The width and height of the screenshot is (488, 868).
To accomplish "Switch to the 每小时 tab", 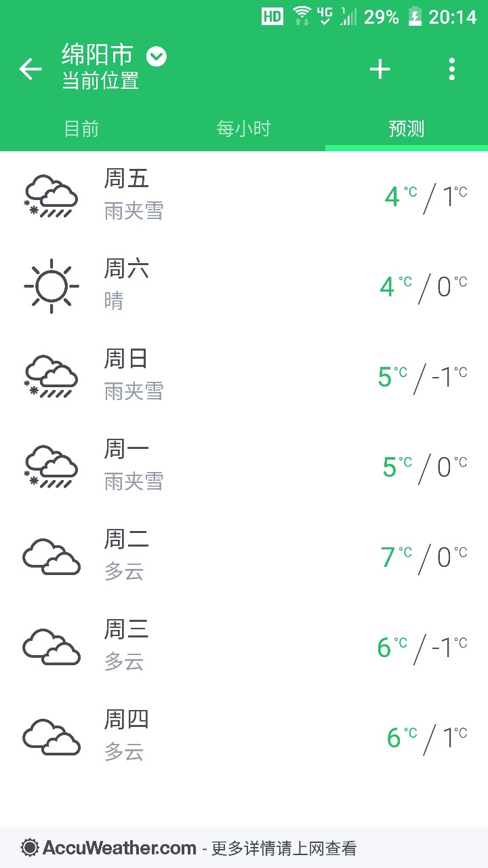I will point(243,128).
